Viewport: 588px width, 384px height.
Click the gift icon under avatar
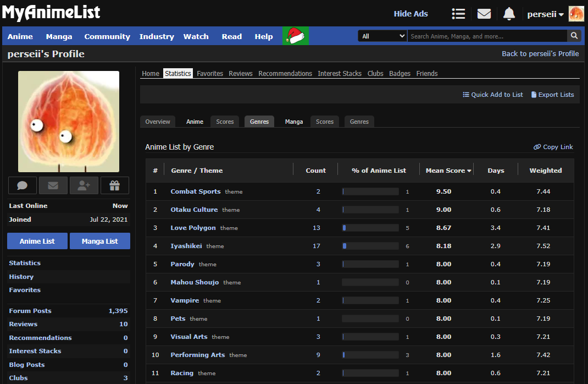click(x=115, y=185)
